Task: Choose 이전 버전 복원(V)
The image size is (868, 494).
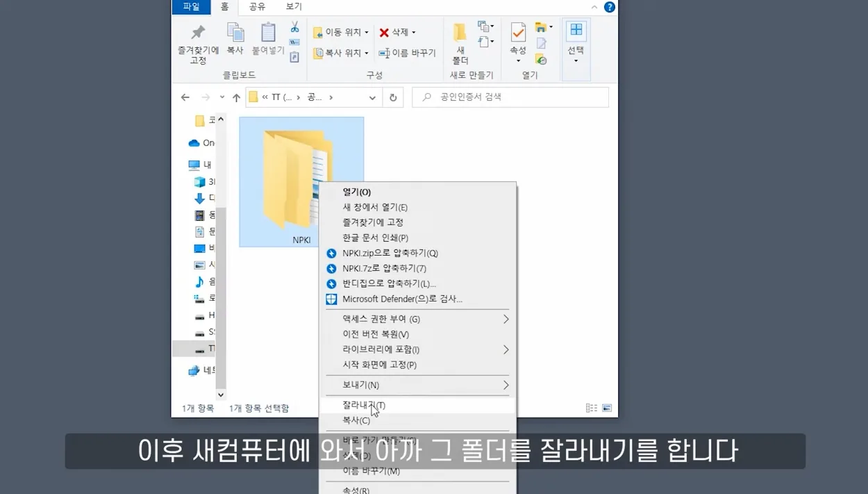Action: pos(417,334)
